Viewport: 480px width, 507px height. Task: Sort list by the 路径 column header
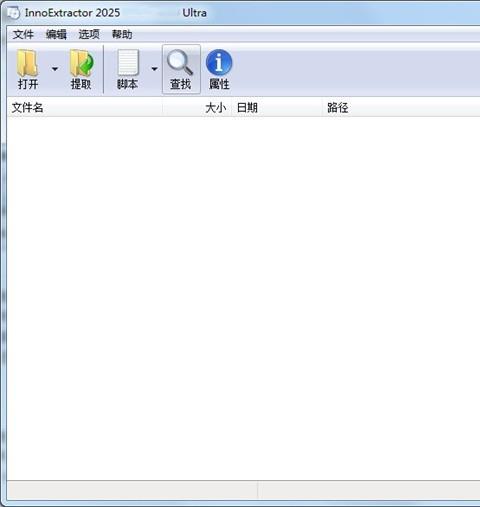(401, 107)
